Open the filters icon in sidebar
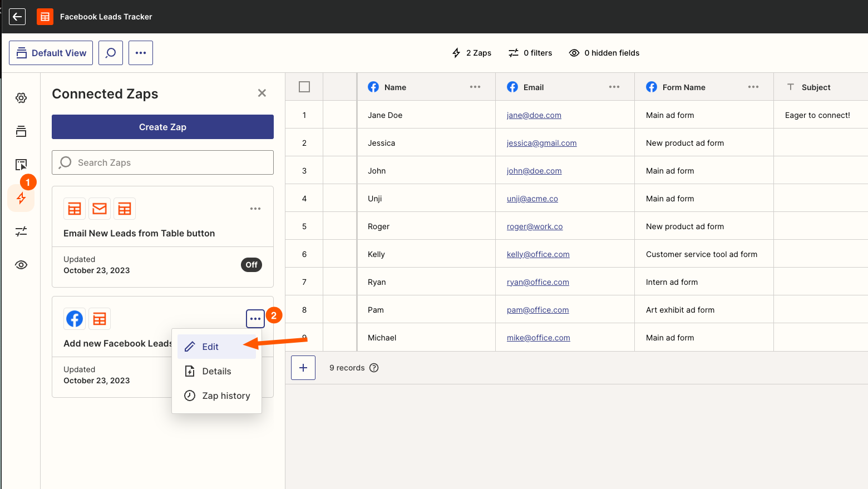 pyautogui.click(x=21, y=231)
